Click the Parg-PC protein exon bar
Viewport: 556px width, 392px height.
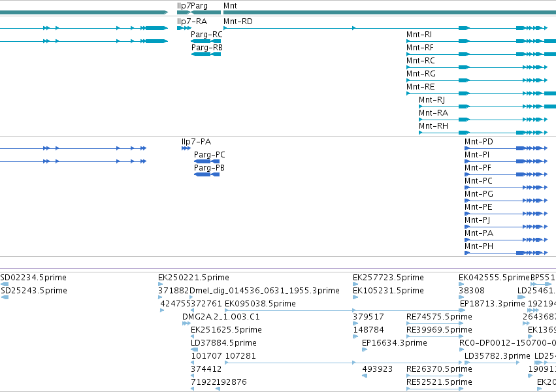206,161
